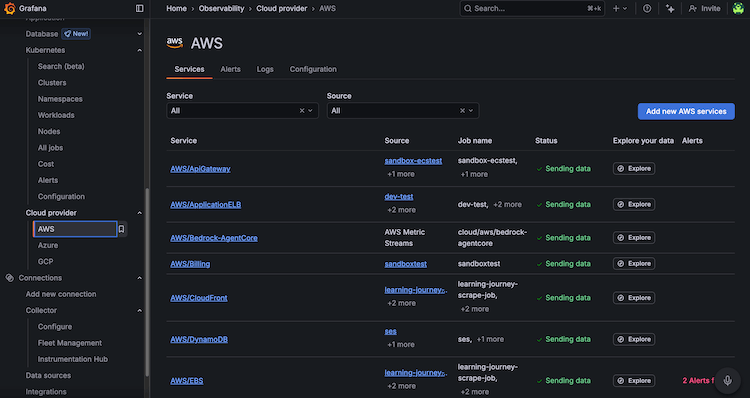Clear the Source filter with X
Screen dimensions: 750x398
462,111
